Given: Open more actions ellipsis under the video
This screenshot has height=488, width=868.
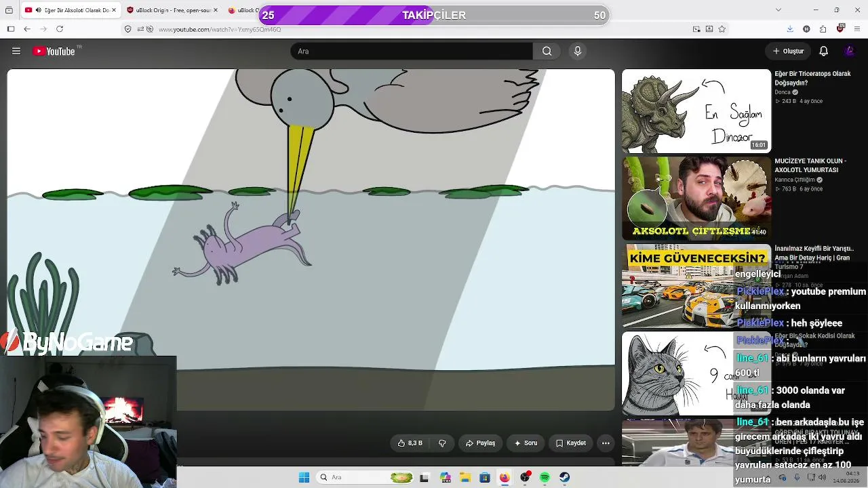Looking at the screenshot, I should tap(606, 443).
